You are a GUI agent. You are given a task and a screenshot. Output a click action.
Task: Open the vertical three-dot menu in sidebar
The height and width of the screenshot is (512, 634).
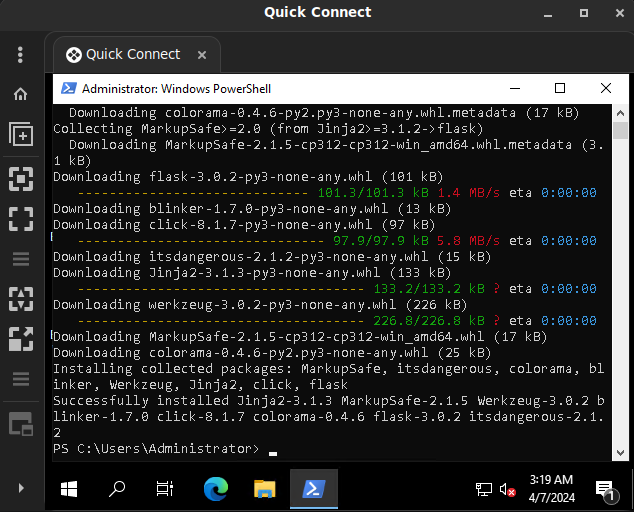coord(20,55)
